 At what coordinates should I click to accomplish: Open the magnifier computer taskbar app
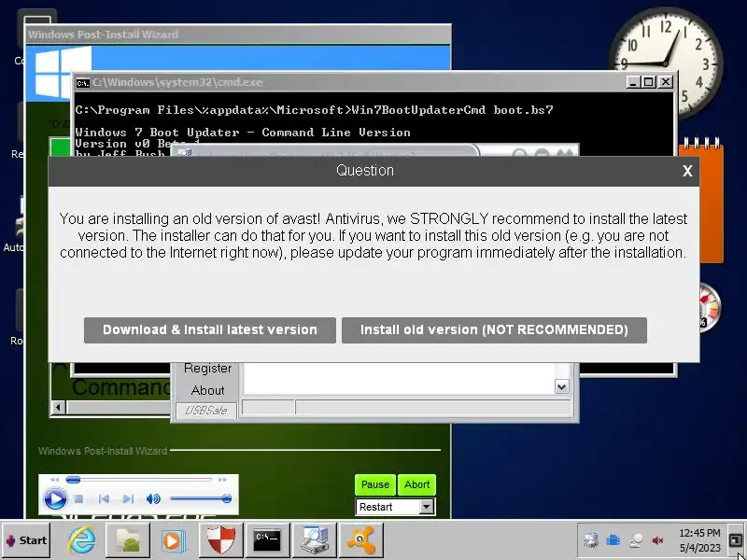[314, 540]
